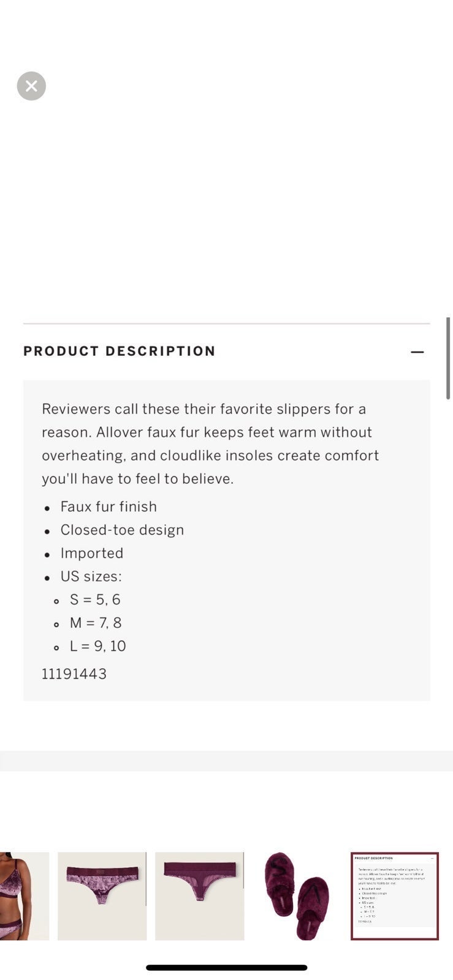
Task: Click the "Imported" bullet item
Action: (x=92, y=553)
